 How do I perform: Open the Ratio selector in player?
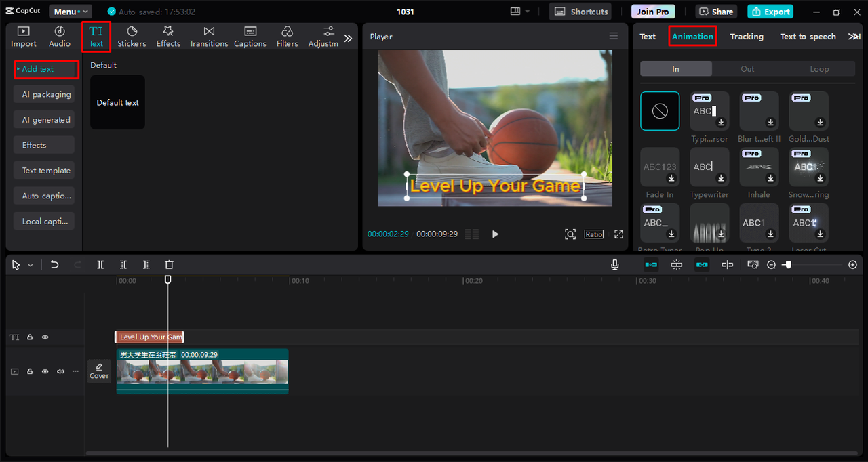[x=594, y=234]
